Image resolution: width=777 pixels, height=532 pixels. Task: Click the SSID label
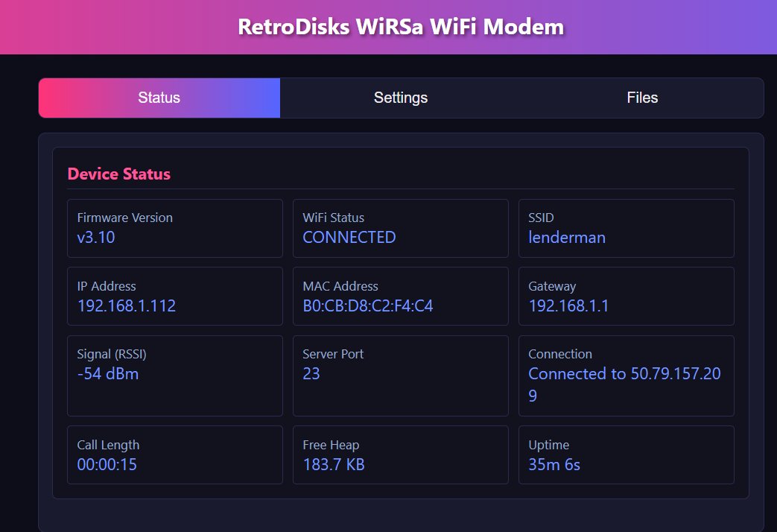[541, 218]
